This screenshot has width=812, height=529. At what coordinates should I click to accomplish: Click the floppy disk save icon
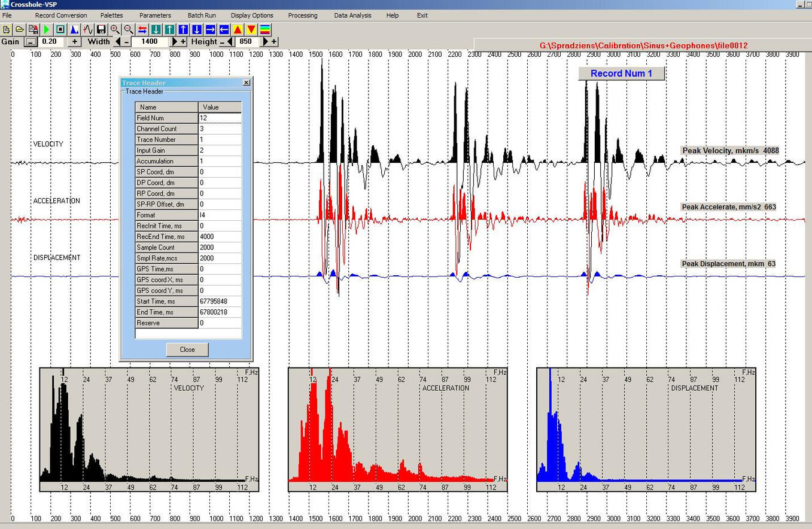101,29
